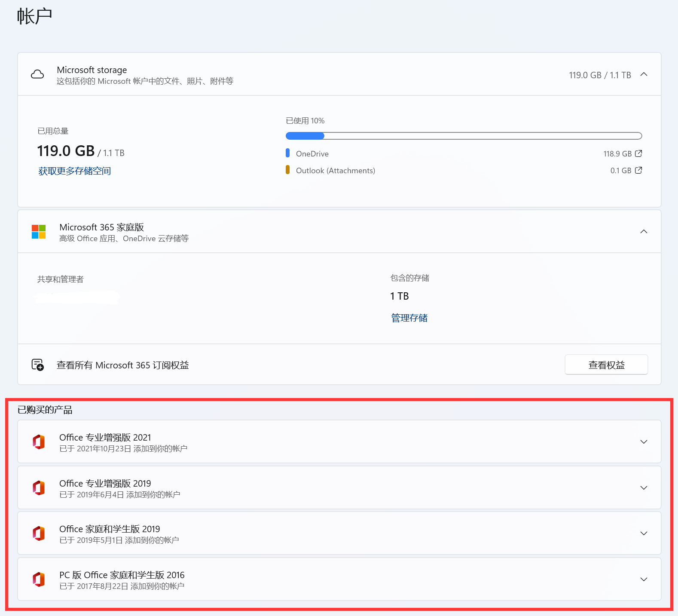
Task: Click the 0.1 GB Outlook usage value
Action: [621, 171]
